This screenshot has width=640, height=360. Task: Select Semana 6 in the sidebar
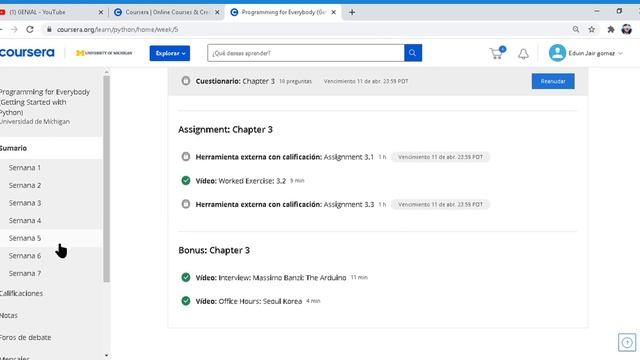pos(25,256)
